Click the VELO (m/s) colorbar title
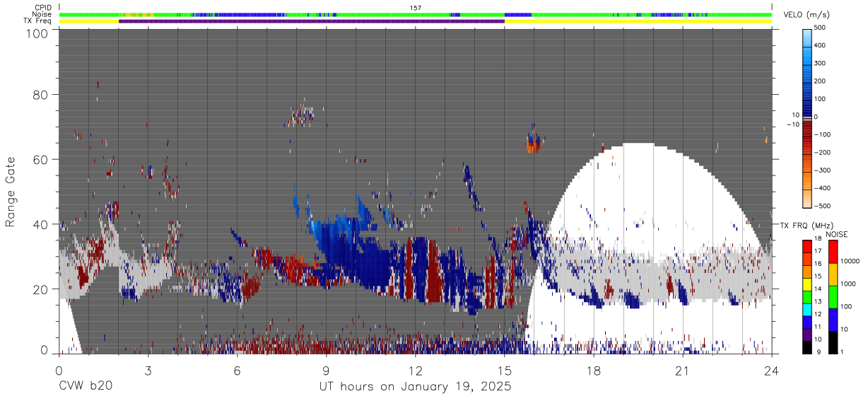The width and height of the screenshot is (868, 401). [x=807, y=16]
